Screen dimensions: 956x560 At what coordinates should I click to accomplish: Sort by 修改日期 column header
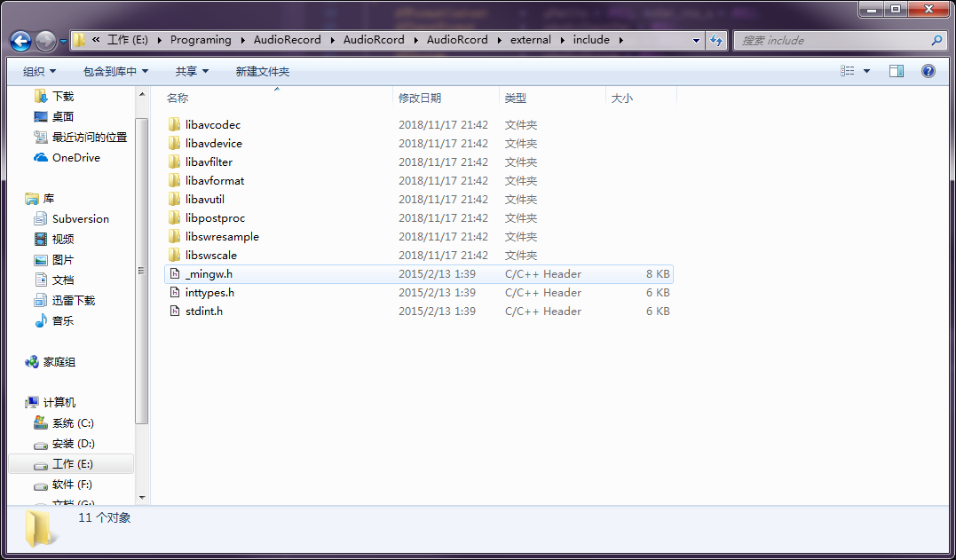coord(420,98)
